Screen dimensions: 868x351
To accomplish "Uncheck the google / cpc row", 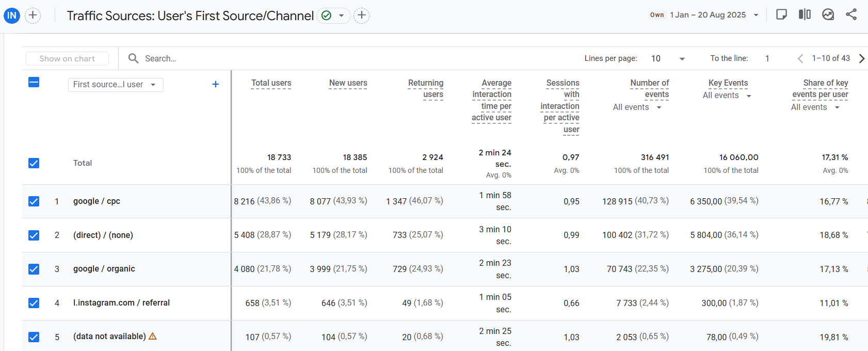I will click(x=34, y=201).
